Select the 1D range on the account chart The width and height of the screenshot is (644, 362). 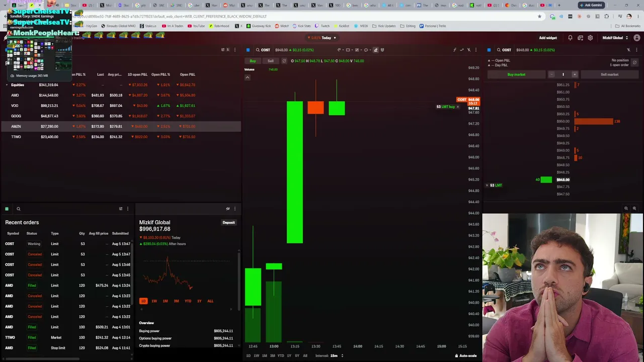pos(143,301)
